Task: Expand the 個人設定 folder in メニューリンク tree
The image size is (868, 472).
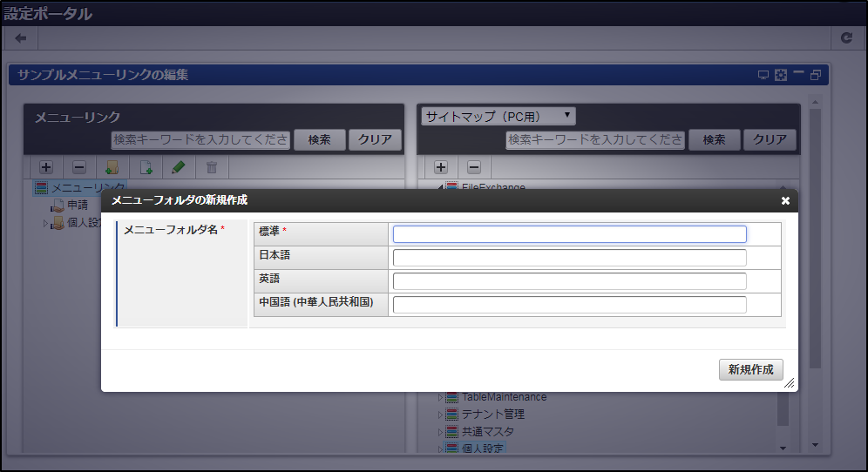Action: tap(45, 224)
